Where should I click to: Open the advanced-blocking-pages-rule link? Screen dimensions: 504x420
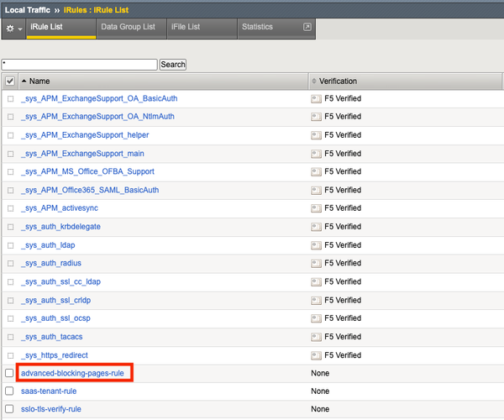click(77, 373)
